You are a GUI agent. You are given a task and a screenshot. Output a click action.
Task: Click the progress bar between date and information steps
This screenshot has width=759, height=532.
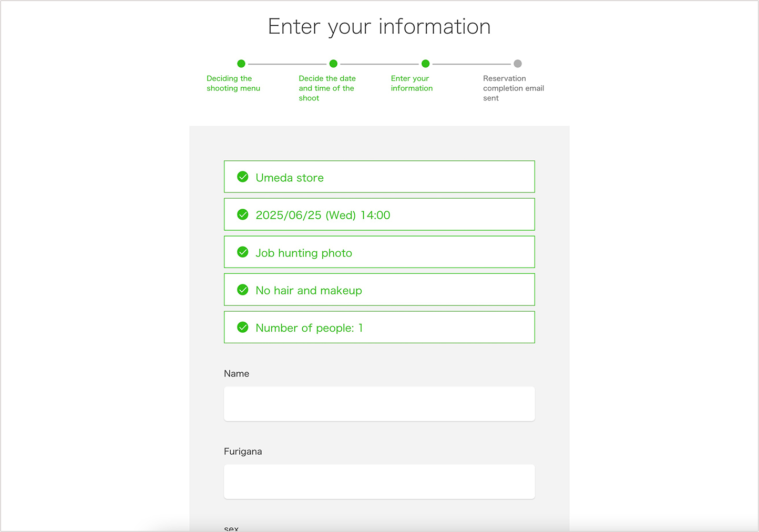point(379,63)
